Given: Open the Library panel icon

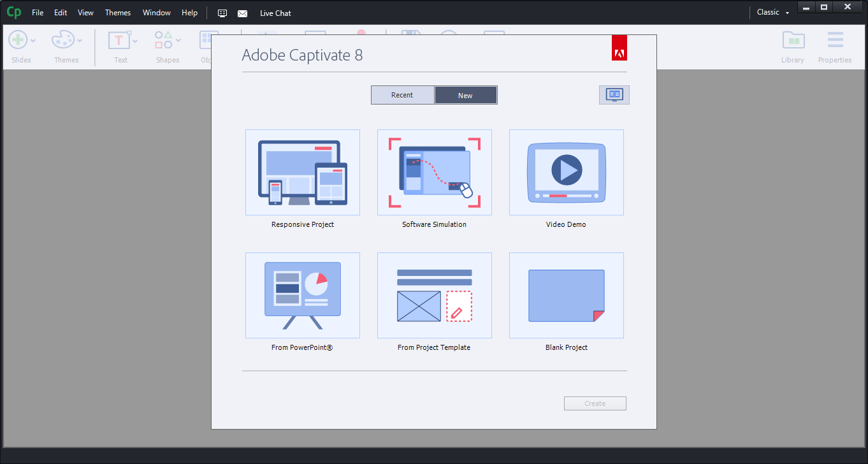Looking at the screenshot, I should point(793,40).
